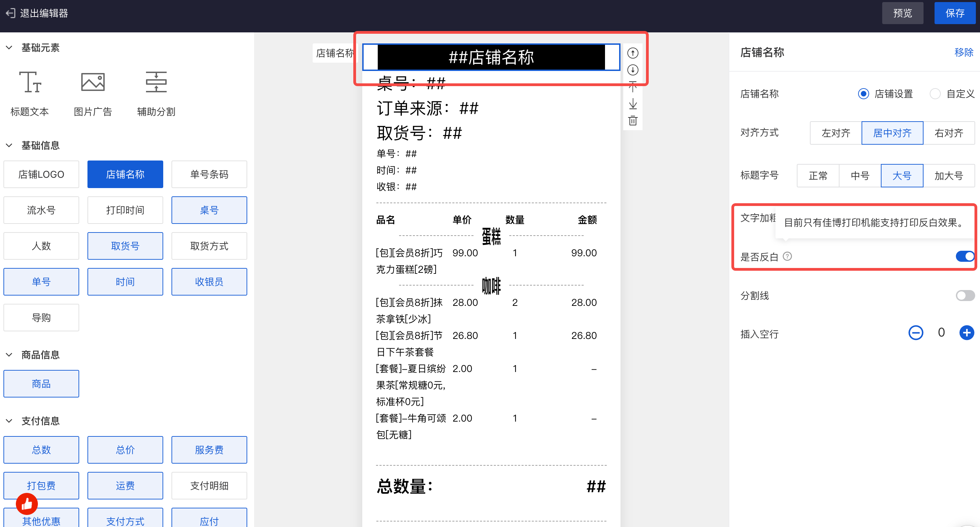Collapse the 支付信息 section
Image resolution: width=980 pixels, height=527 pixels.
(x=9, y=421)
